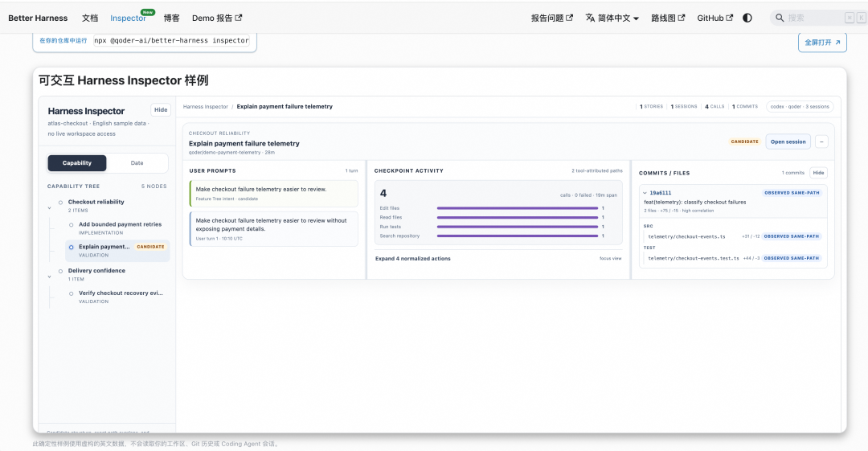Screen dimensions: 868x451
Task: Open the 路线图 roadmap link
Action: [668, 18]
